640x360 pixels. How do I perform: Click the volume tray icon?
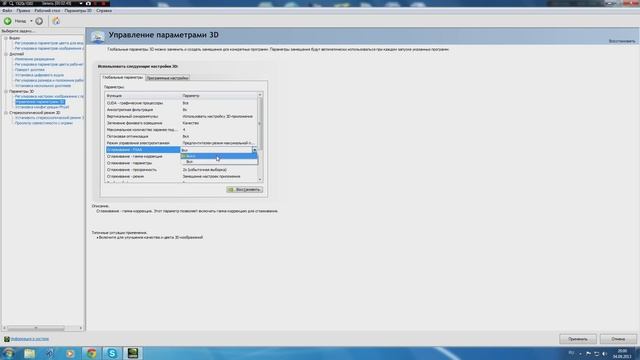tap(604, 353)
